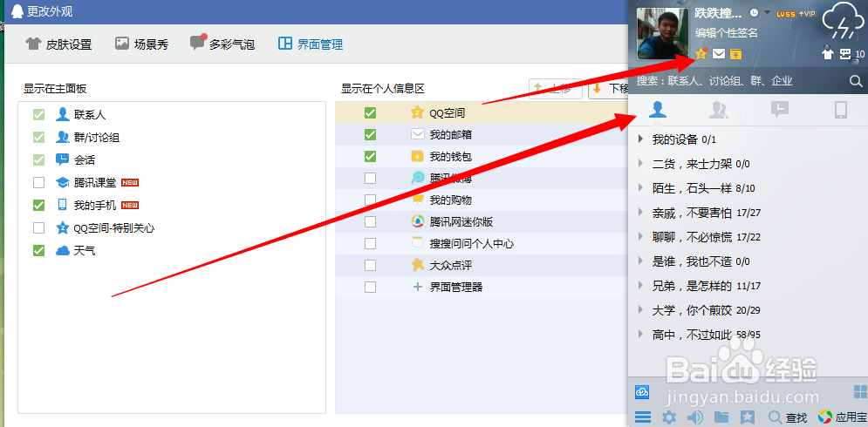Click 编辑个性签名 to edit signature
The image size is (868, 427).
pyautogui.click(x=727, y=32)
